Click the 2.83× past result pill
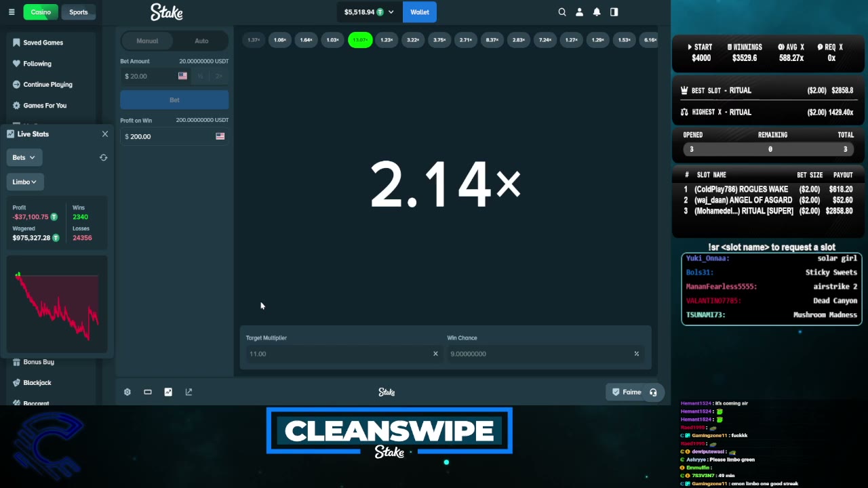This screenshot has width=868, height=488. coord(519,40)
